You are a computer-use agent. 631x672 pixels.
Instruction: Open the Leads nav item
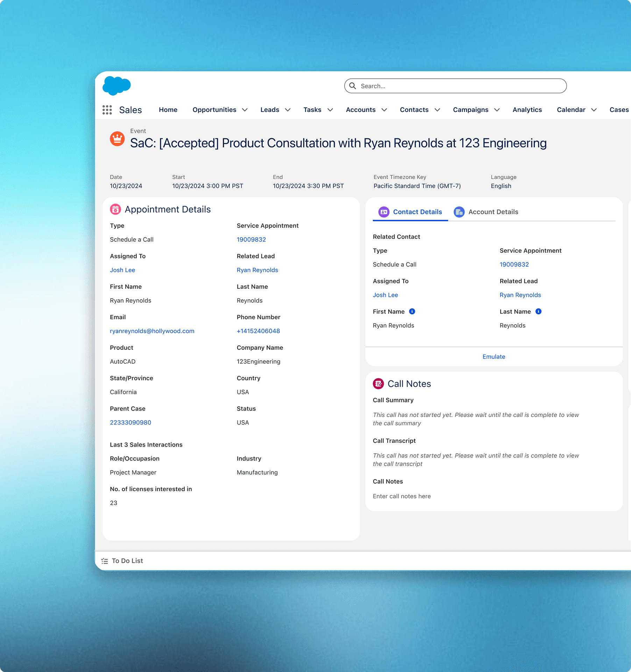click(x=270, y=110)
